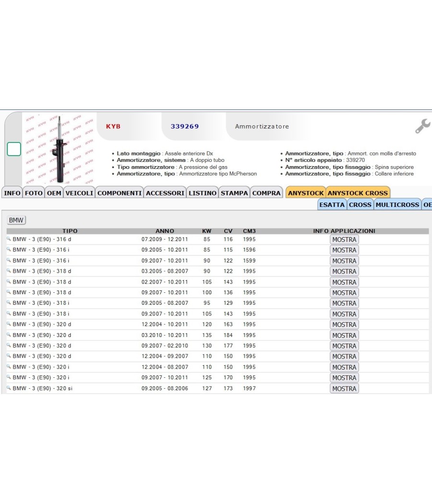Open article number 339269 link

(x=184, y=126)
